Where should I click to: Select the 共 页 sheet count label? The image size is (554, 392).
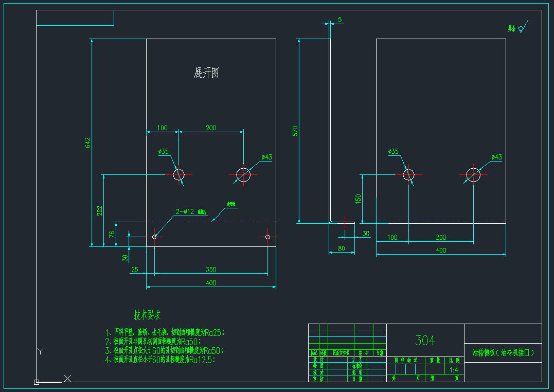[x=406, y=378]
